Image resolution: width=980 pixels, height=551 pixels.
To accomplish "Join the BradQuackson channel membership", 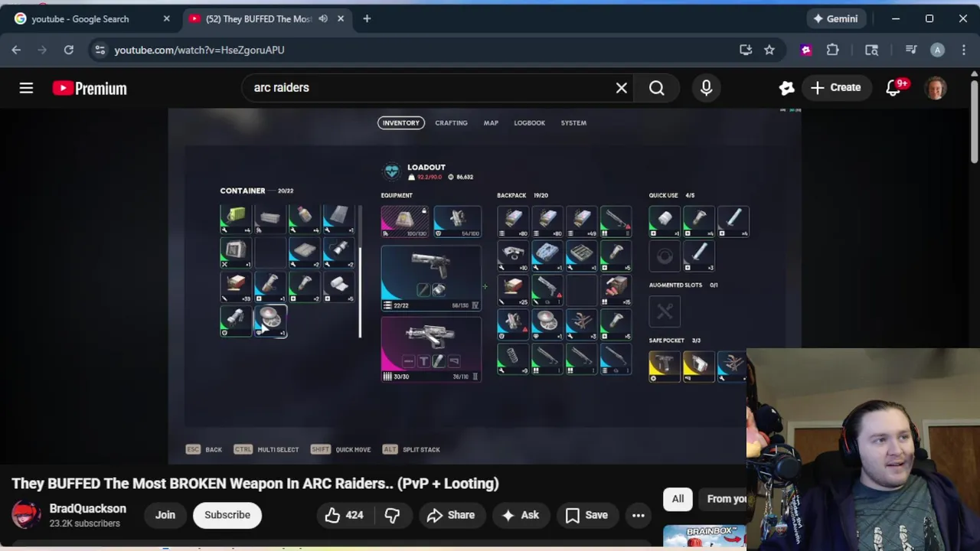I will click(x=165, y=515).
